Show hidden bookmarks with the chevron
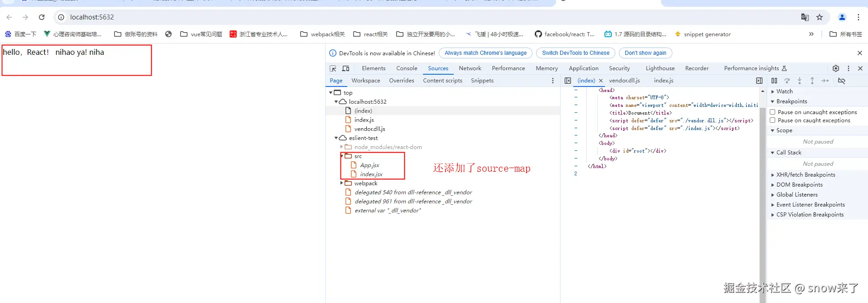Screen dimensions: 868x303 [811, 34]
